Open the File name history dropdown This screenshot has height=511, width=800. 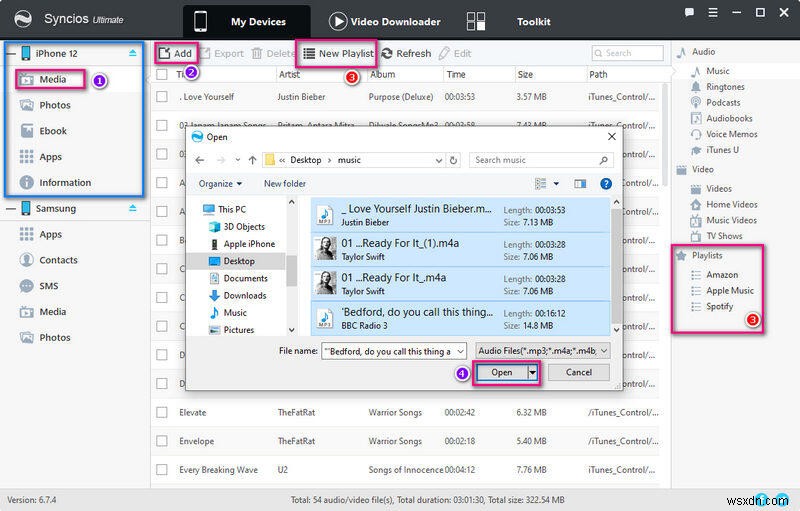[460, 351]
